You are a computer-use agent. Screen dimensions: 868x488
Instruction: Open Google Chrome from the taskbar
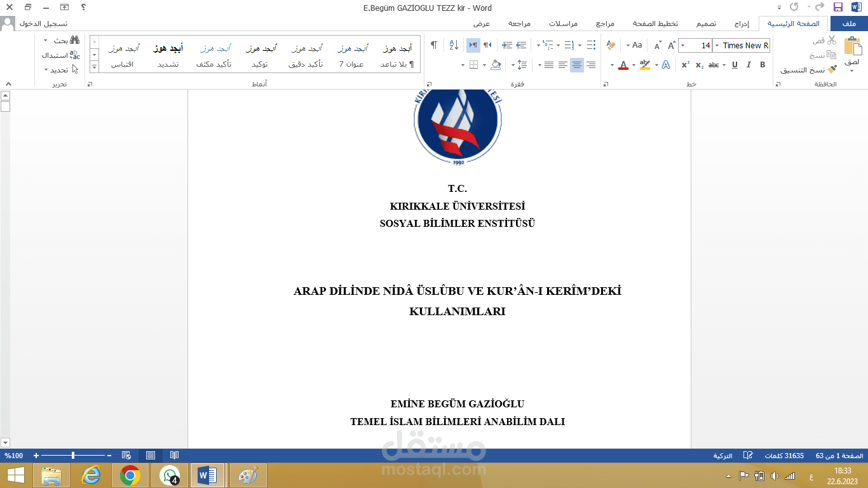(x=130, y=475)
